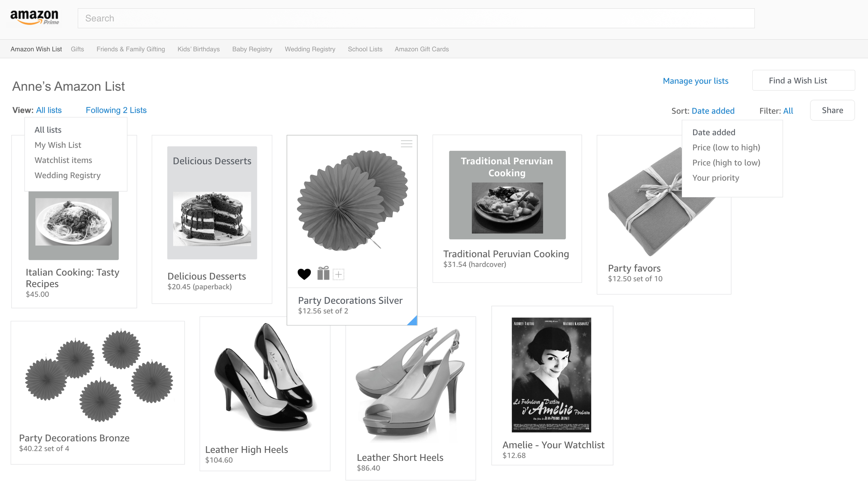Open the Leather High Heels title
This screenshot has height=488, width=868.
click(247, 450)
